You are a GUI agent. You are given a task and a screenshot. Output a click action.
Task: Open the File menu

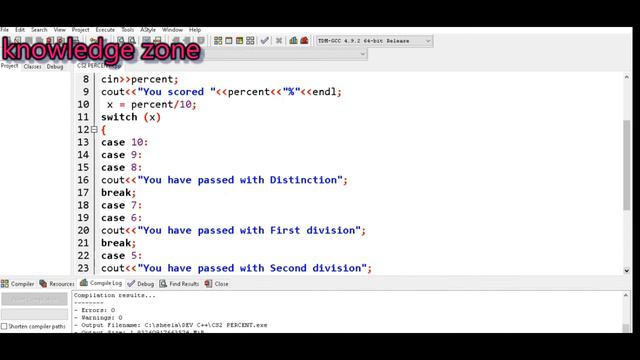pos(4,30)
